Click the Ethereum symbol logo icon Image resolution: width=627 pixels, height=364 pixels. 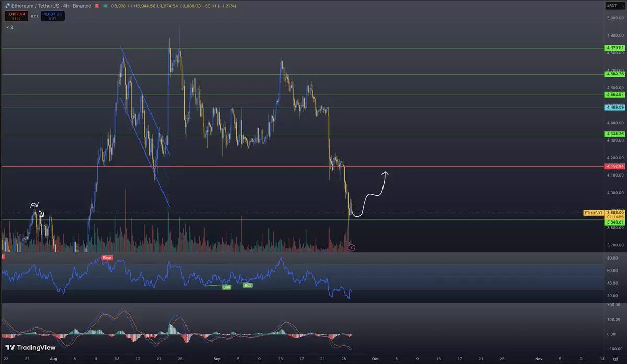(x=5, y=6)
